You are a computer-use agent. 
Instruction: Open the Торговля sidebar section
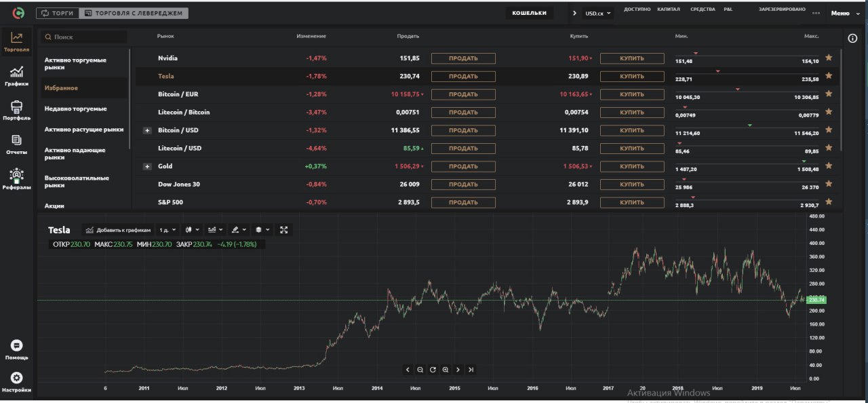[x=17, y=41]
